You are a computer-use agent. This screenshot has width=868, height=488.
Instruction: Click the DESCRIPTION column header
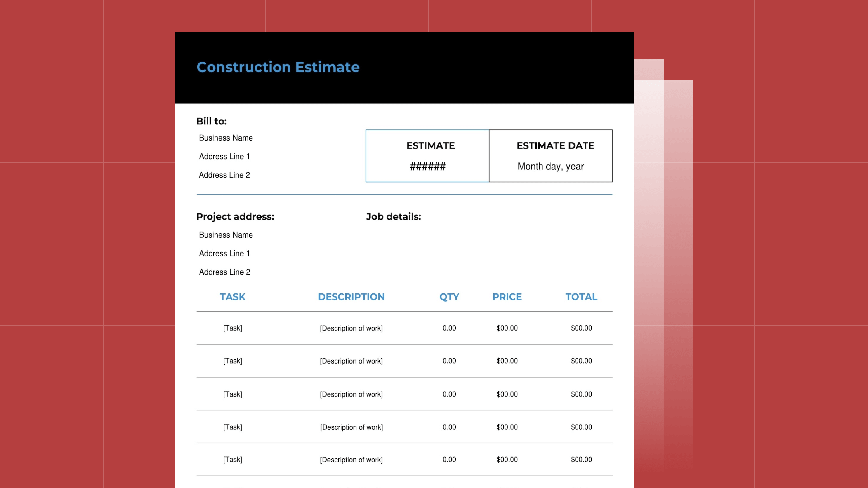pos(351,297)
